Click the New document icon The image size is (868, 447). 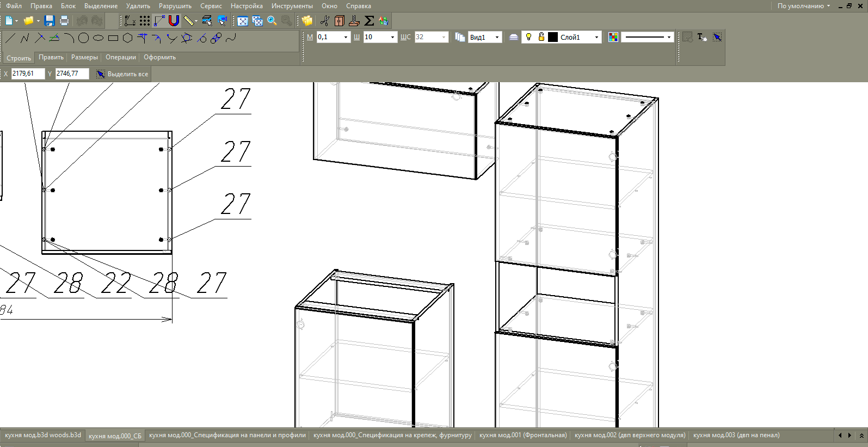click(x=9, y=21)
